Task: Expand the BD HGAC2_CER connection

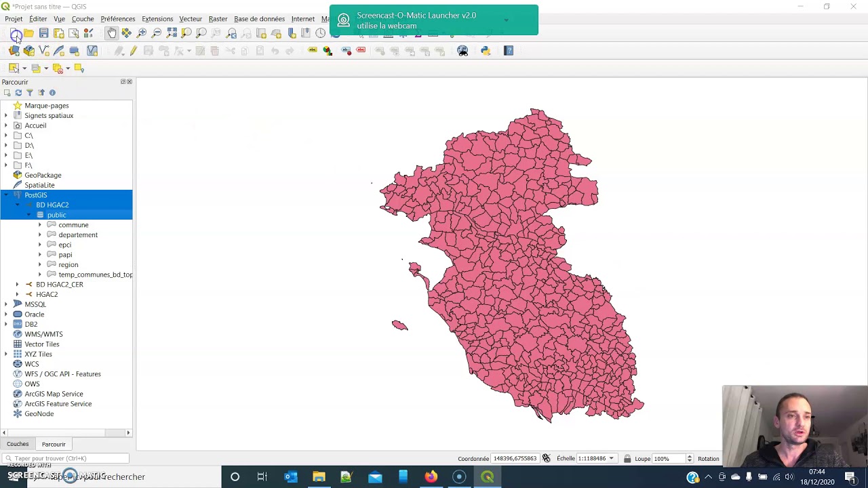Action: coord(17,285)
